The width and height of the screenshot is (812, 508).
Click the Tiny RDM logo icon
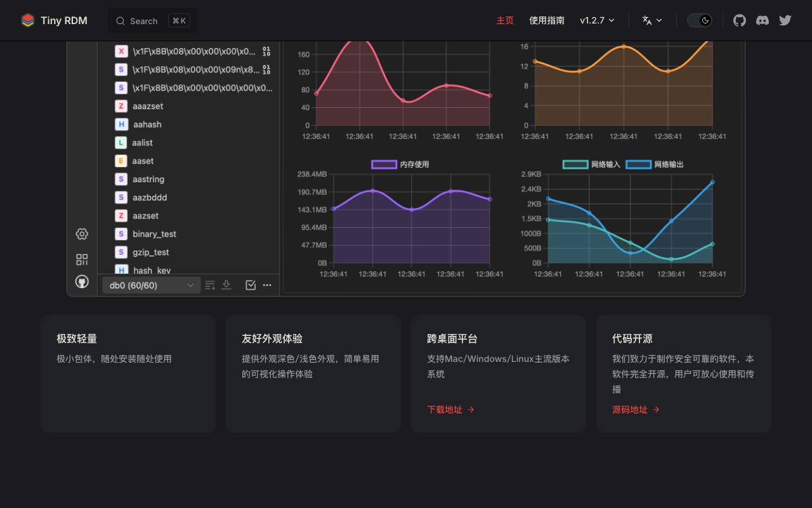28,20
